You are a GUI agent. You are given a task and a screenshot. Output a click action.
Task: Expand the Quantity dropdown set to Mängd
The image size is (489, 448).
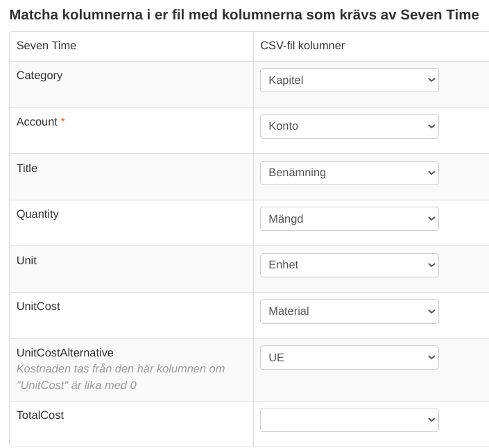pos(349,218)
